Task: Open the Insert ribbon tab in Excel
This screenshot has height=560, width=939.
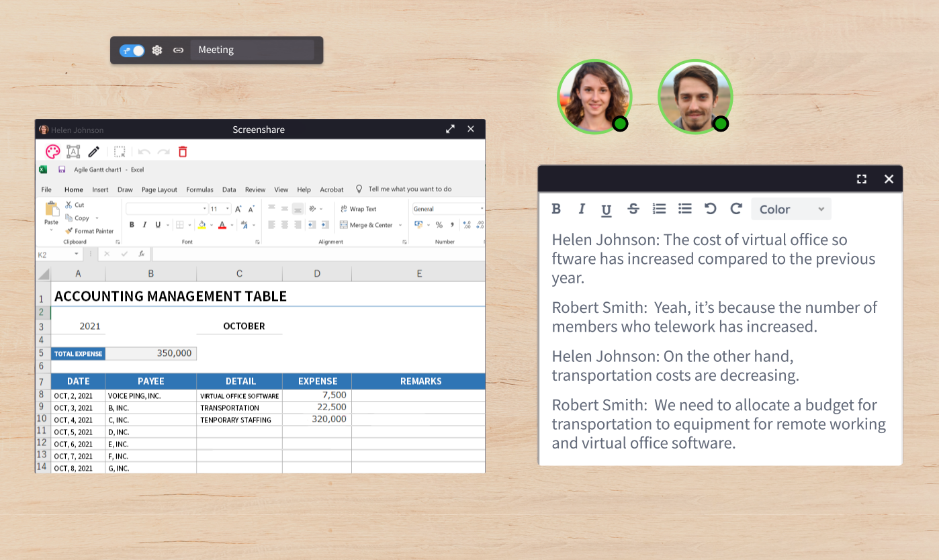Action: tap(100, 189)
